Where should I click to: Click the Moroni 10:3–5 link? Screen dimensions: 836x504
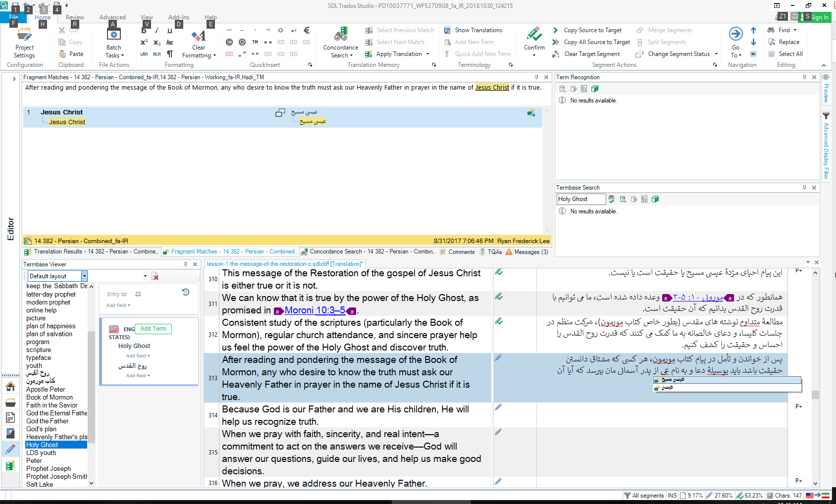tap(314, 310)
